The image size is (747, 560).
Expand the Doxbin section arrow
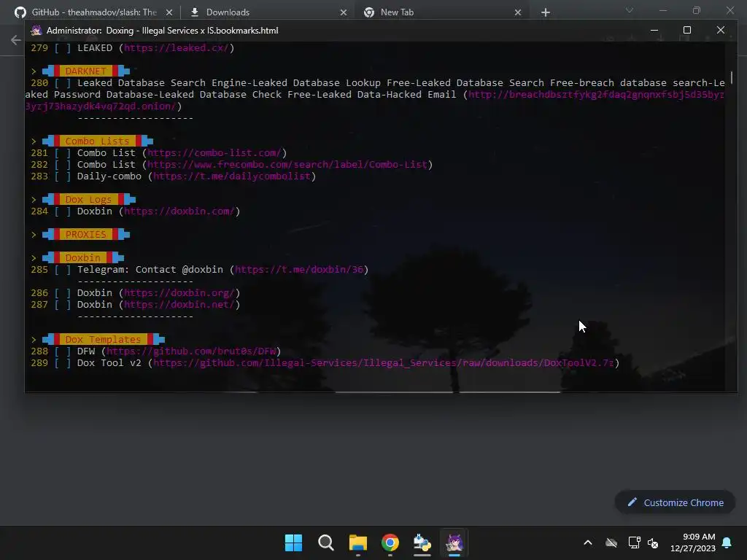point(34,257)
